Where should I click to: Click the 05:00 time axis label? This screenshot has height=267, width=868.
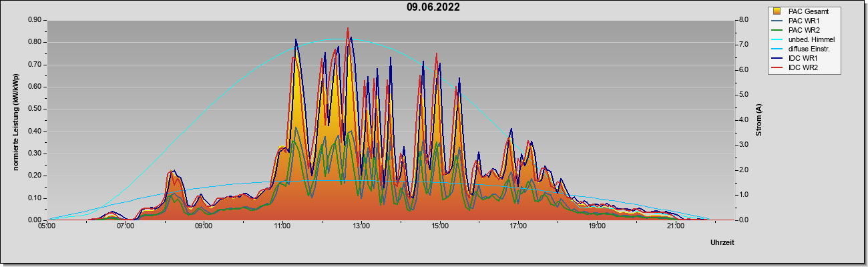click(x=47, y=226)
